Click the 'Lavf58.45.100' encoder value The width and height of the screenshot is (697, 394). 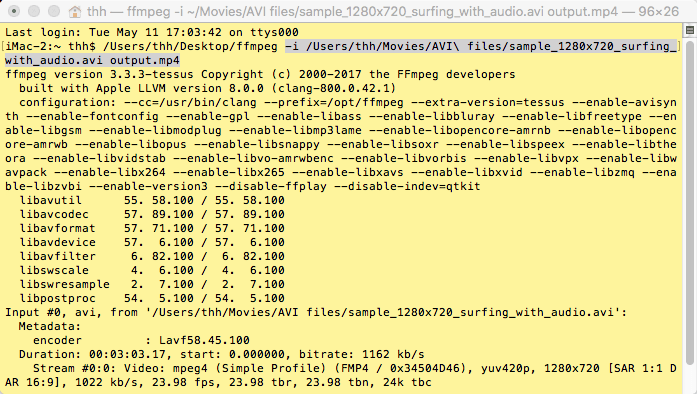point(204,341)
